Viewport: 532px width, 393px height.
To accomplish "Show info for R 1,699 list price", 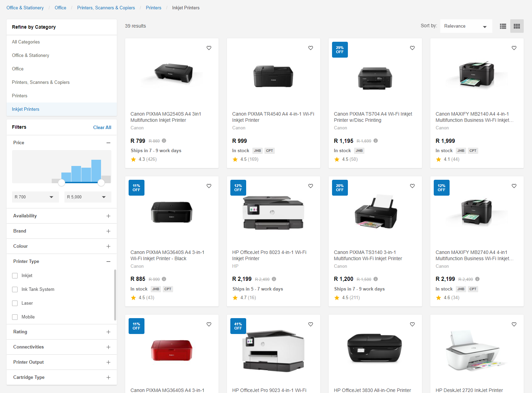I will pyautogui.click(x=376, y=141).
